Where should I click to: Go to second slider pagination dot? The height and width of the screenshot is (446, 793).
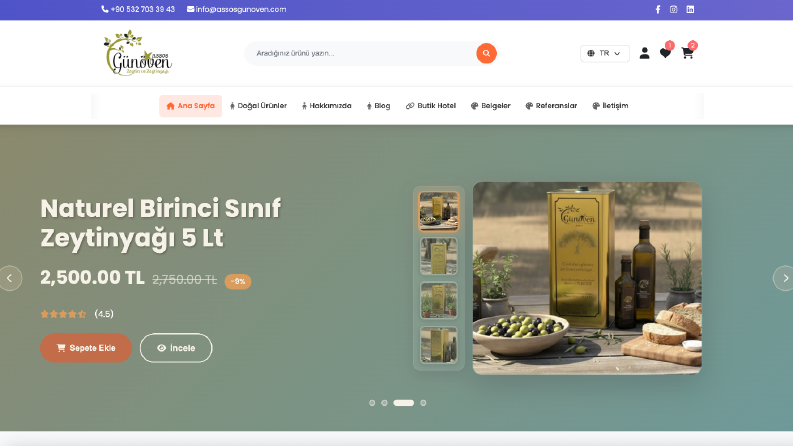[384, 403]
